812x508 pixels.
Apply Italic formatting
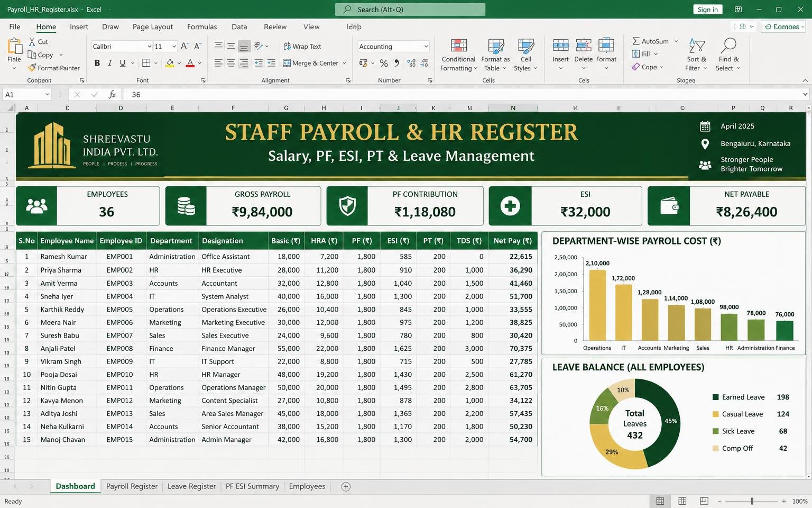point(109,63)
